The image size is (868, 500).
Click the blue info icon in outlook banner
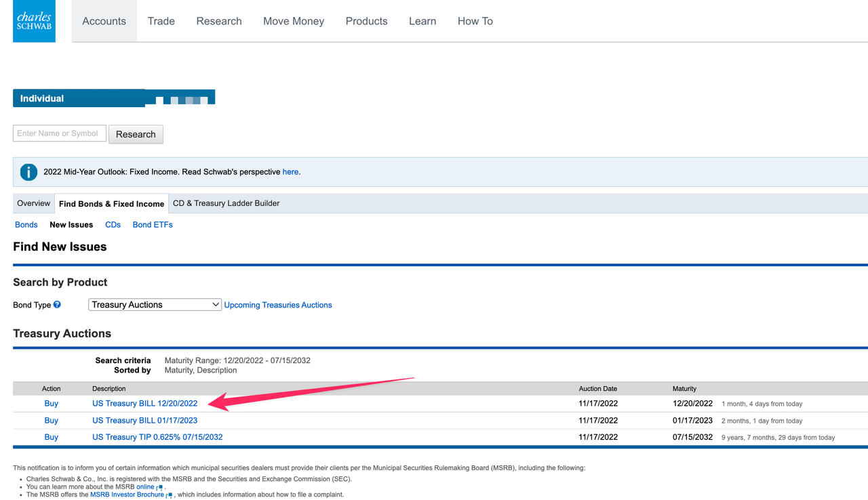tap(28, 172)
